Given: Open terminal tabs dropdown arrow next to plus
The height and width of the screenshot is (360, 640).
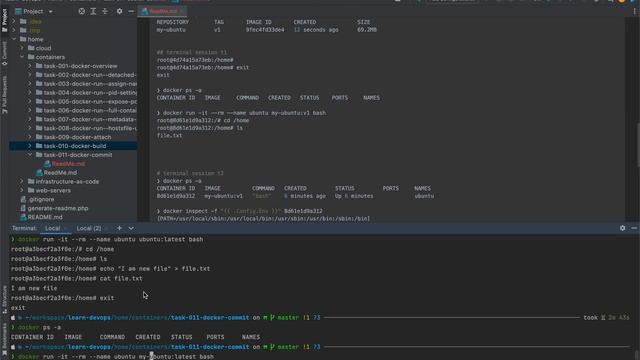Looking at the screenshot, I should (x=131, y=228).
